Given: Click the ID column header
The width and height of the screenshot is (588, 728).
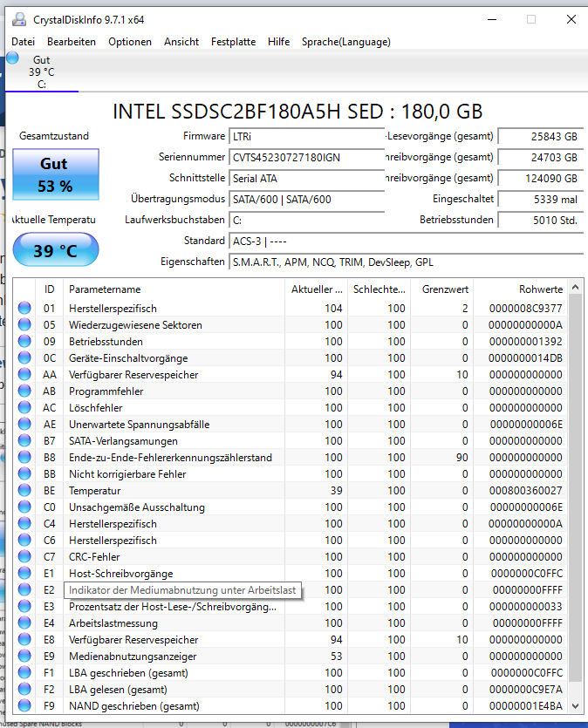Looking at the screenshot, I should (x=50, y=289).
